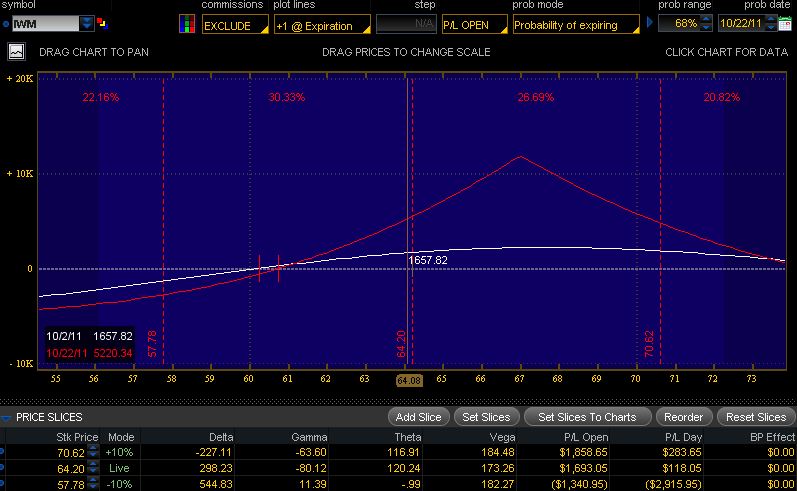Click the prob range 68% field
Screen dimensions: 797x491
(x=679, y=23)
